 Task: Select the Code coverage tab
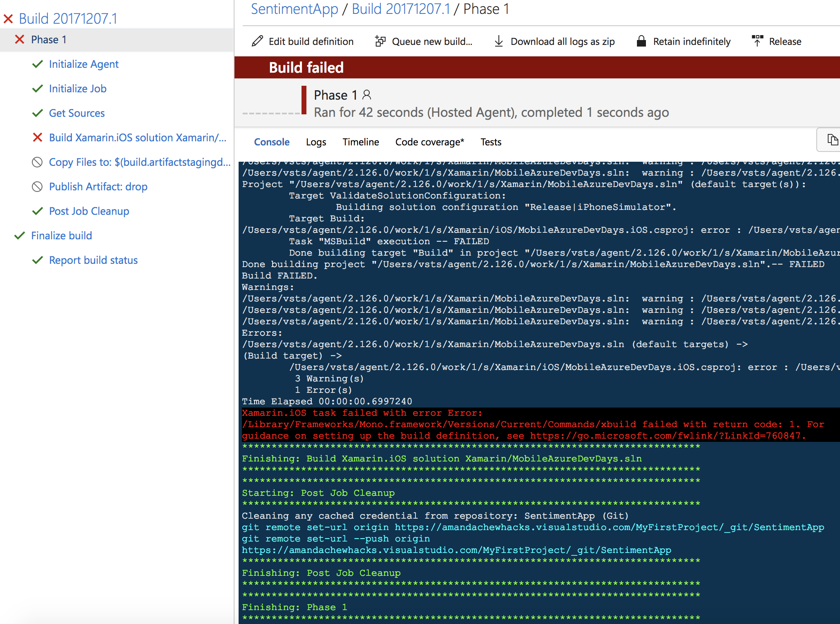tap(429, 142)
